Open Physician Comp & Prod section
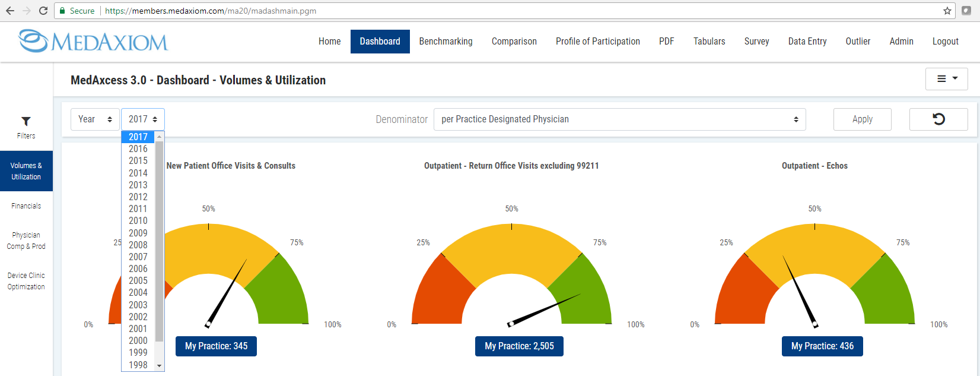980x376 pixels. (26, 241)
